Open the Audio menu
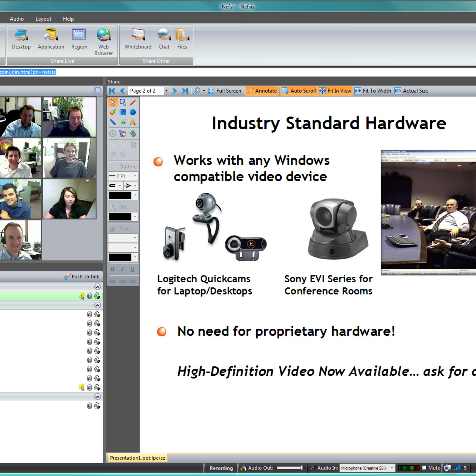Screen dimensions: 476x476 tap(17, 19)
